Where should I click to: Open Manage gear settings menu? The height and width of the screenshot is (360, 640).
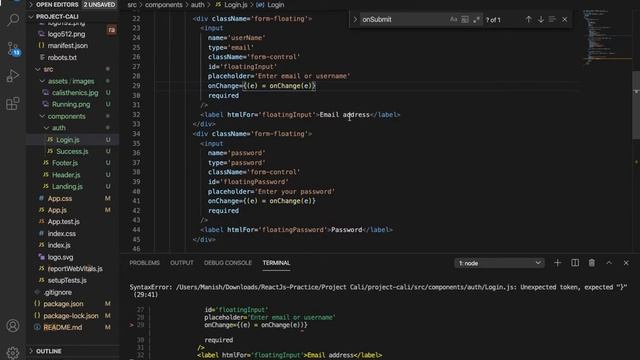[x=13, y=353]
